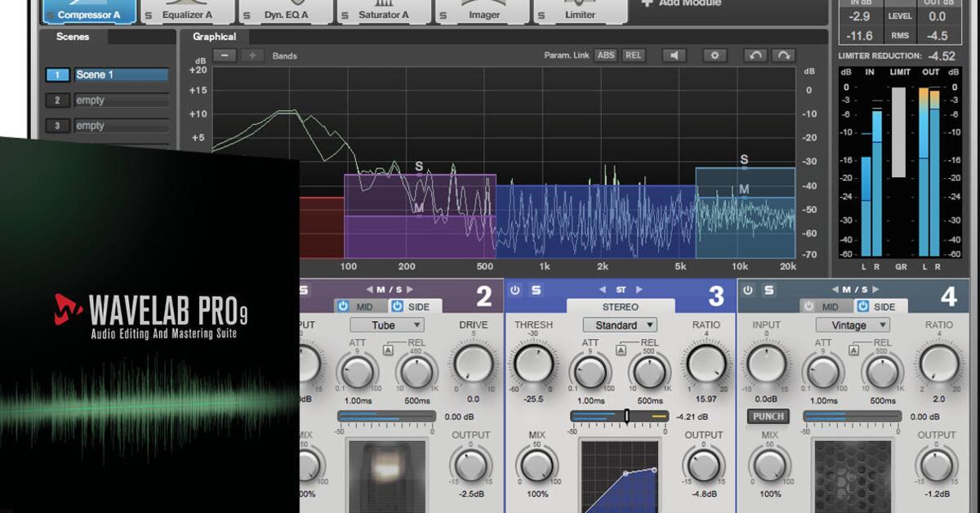The image size is (980, 513).
Task: Select the STEREO tab on band 3
Action: (621, 306)
